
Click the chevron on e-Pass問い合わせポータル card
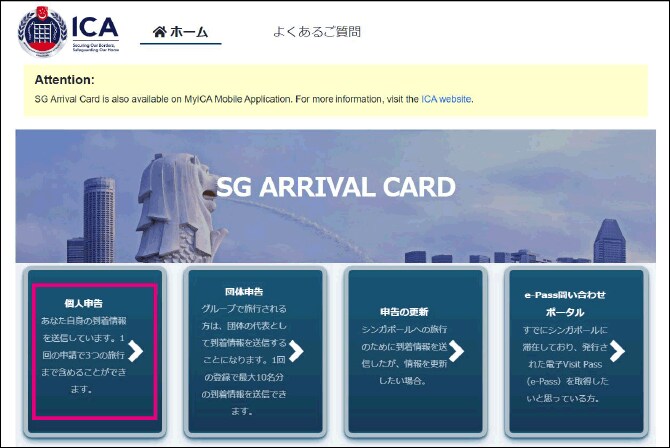click(617, 351)
